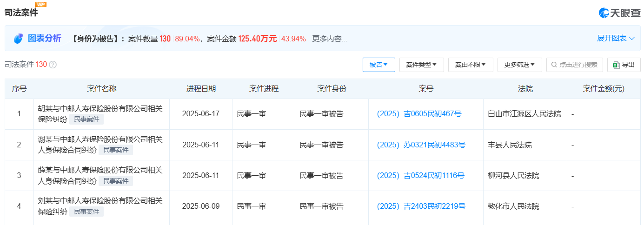Click the 案件金额 125.40万元 figure
The height and width of the screenshot is (225, 644).
click(258, 39)
